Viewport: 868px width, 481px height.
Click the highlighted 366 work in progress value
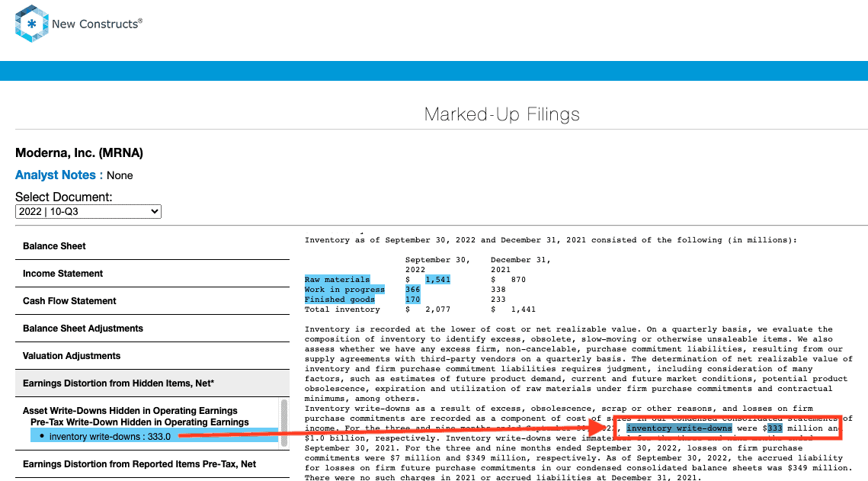click(x=412, y=290)
